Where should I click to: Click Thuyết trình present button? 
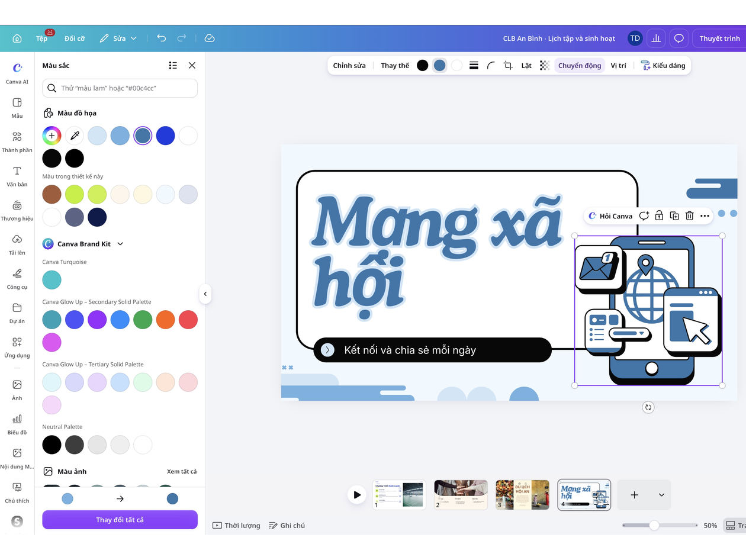(719, 38)
